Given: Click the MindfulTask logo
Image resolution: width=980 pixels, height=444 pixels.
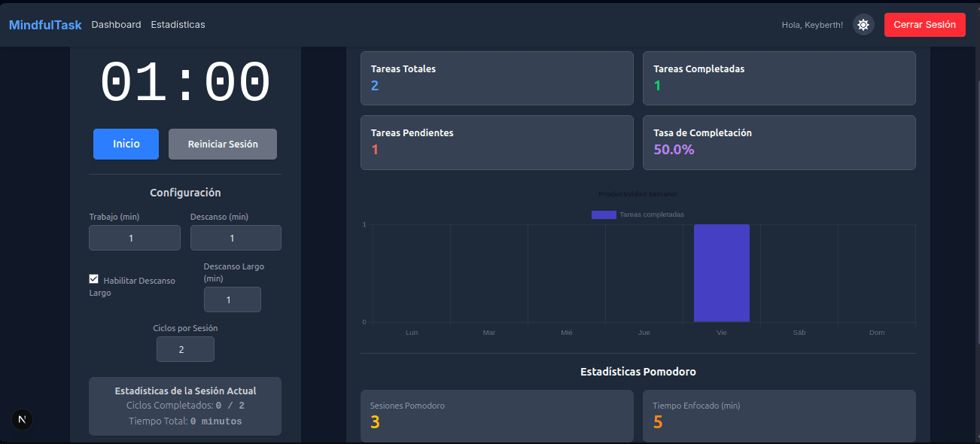Looking at the screenshot, I should click(45, 25).
